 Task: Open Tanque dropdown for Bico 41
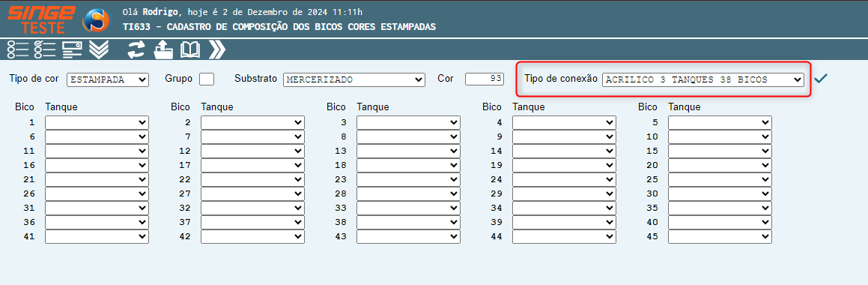(x=97, y=237)
